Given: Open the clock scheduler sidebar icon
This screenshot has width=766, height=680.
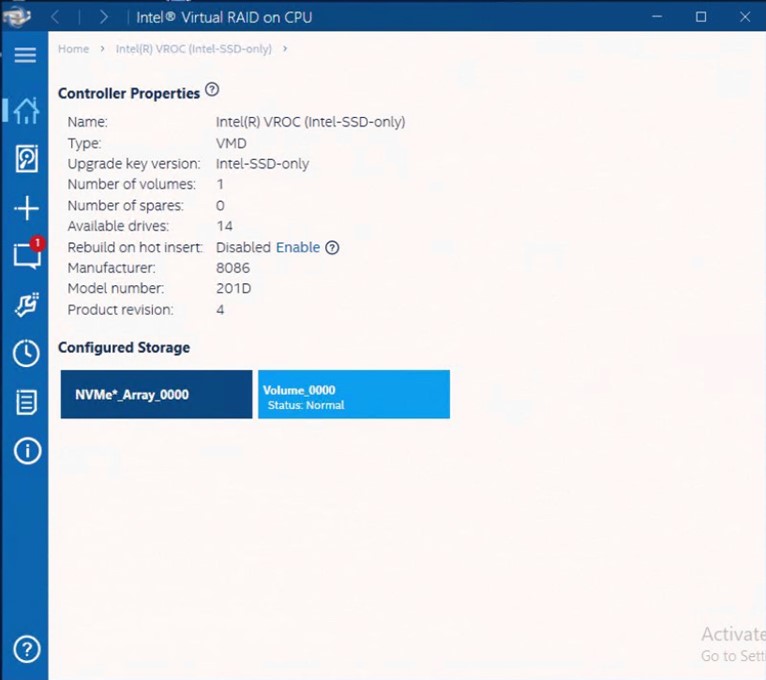Looking at the screenshot, I should [26, 353].
